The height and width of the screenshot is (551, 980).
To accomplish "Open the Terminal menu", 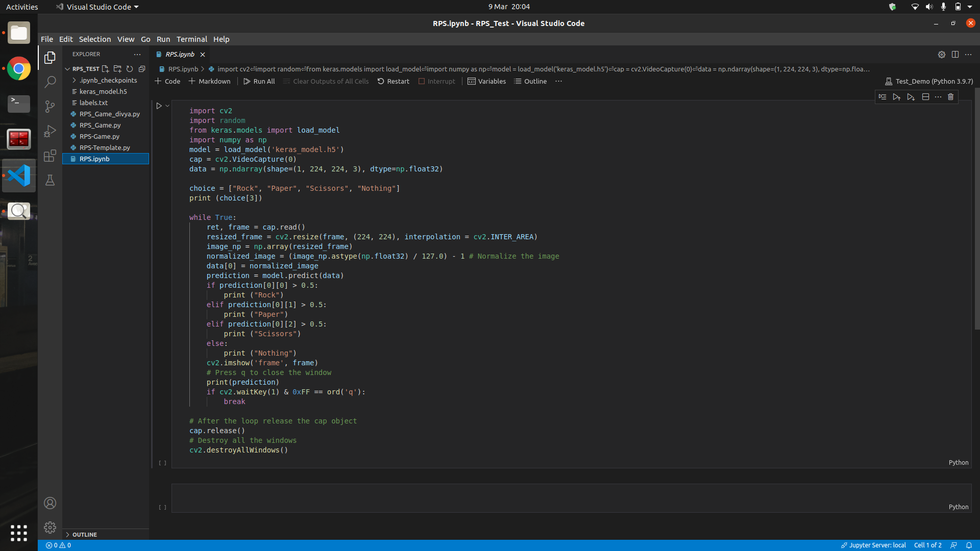I will [191, 39].
